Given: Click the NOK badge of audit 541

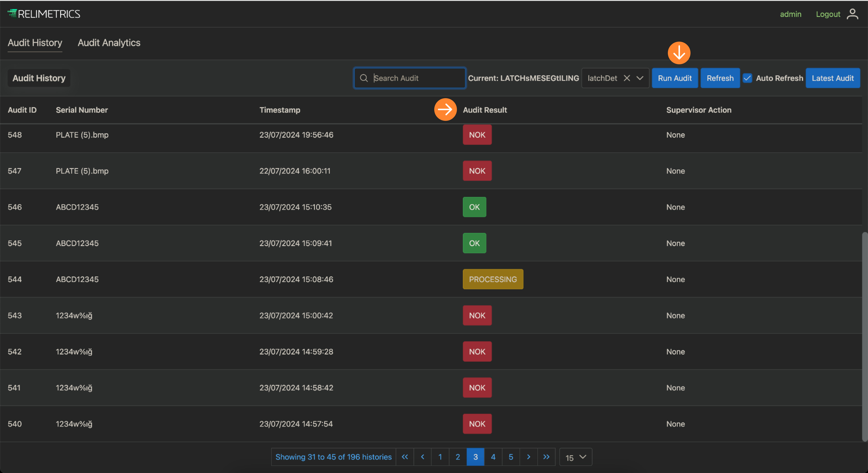Looking at the screenshot, I should [477, 387].
